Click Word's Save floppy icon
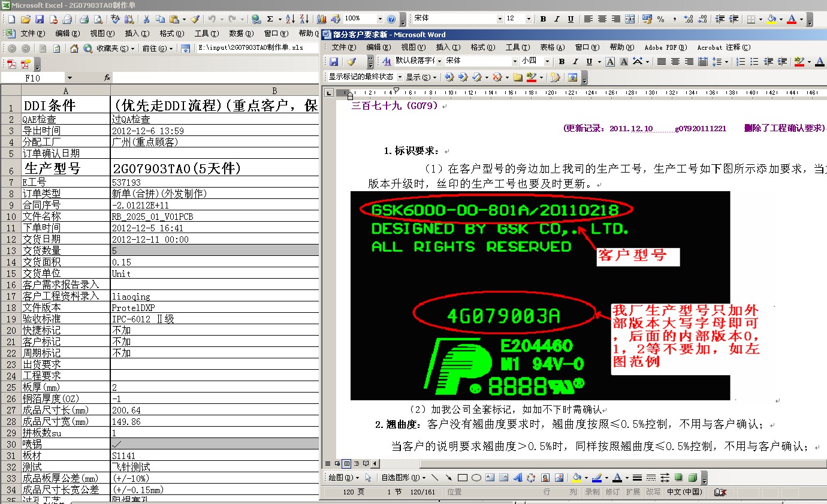The image size is (827, 504). pos(334,61)
